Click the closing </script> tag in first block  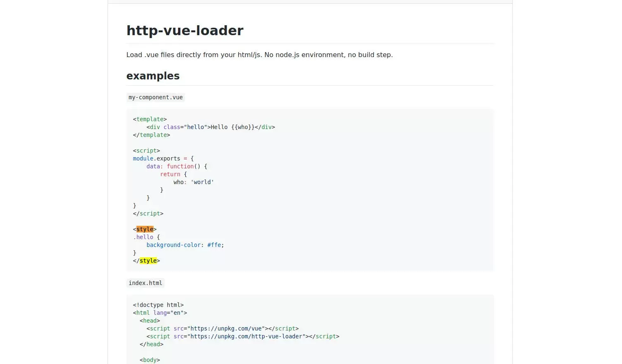[x=148, y=213]
